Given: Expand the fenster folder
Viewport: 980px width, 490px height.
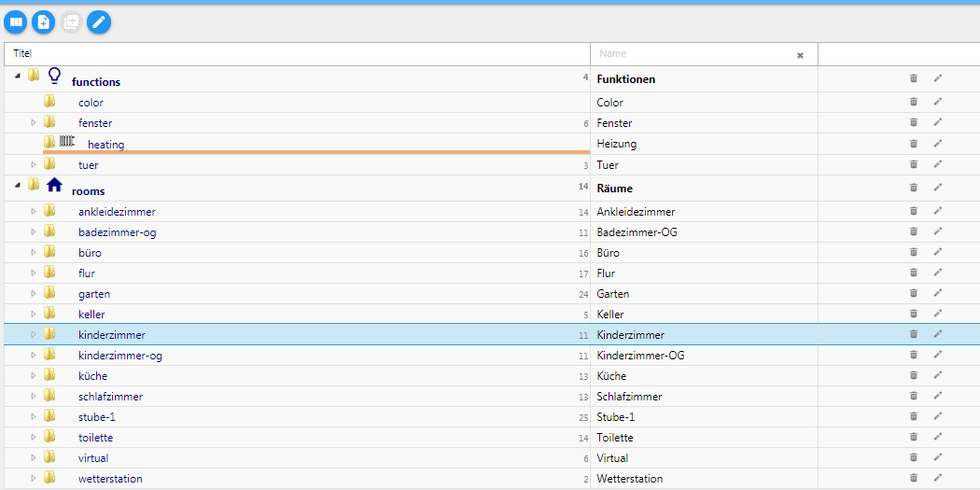Looking at the screenshot, I should point(34,123).
